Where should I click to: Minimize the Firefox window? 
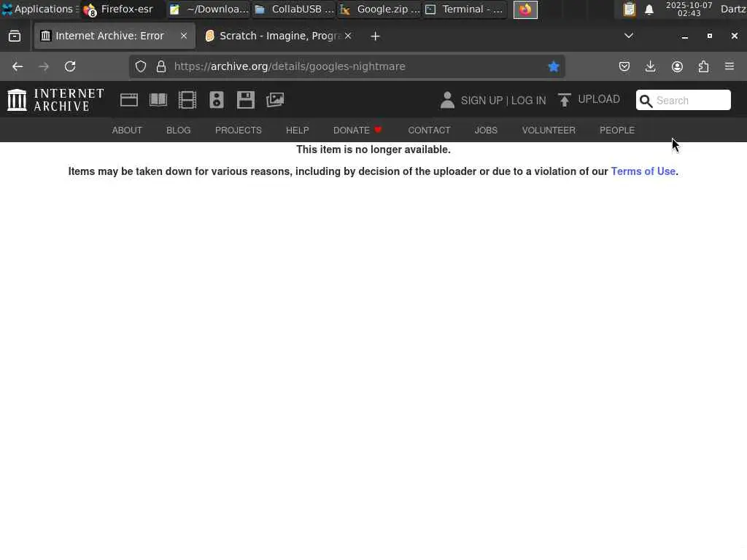tap(684, 36)
